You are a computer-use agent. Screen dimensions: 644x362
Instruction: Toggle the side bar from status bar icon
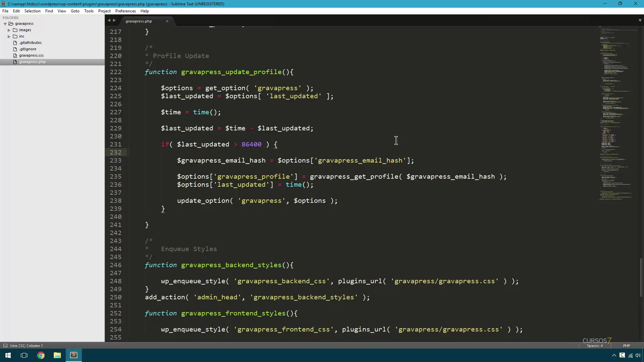(5, 346)
